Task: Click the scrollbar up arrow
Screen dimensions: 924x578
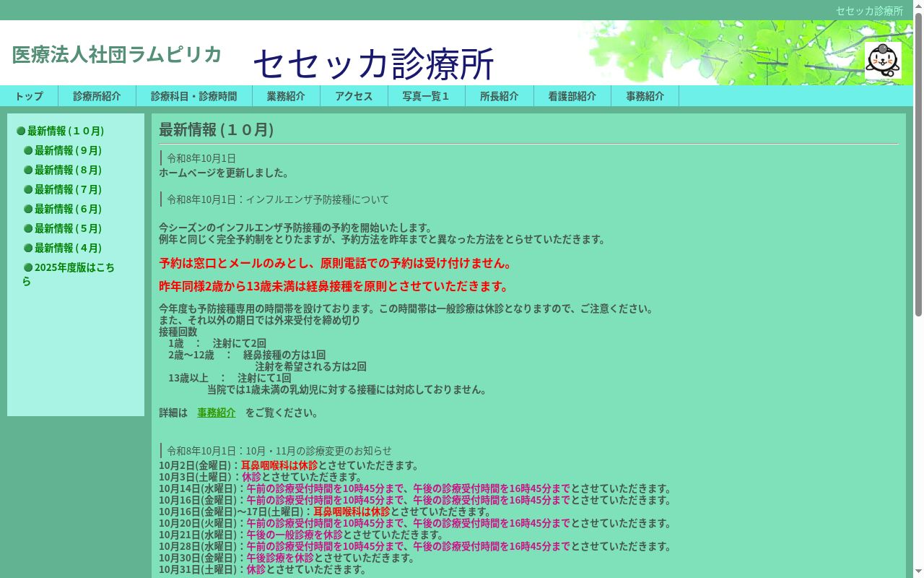Action: [918, 5]
